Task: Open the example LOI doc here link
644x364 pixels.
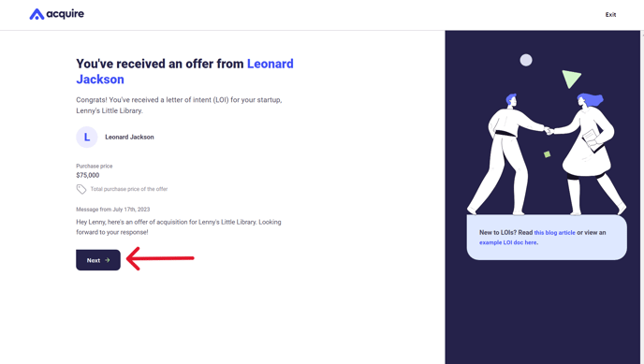Action: (x=508, y=242)
